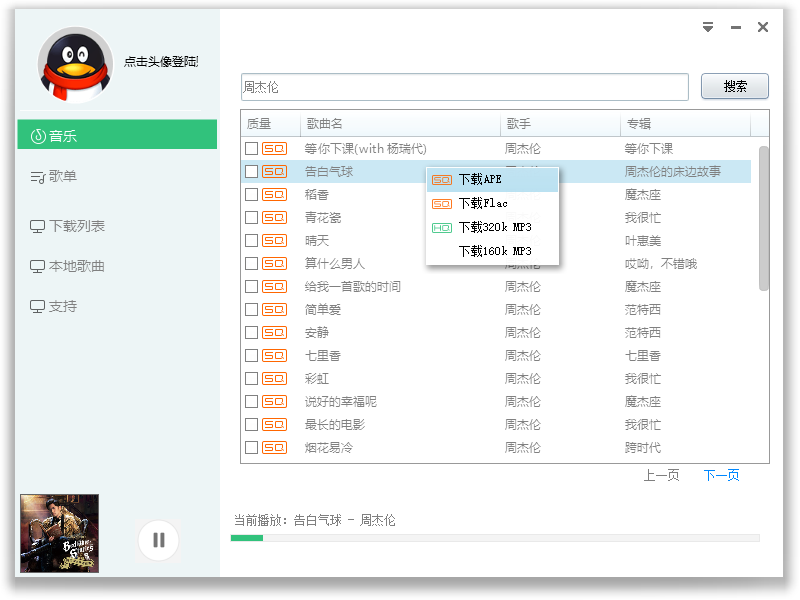Select the song 烟花易冷 in the list
Screen dimensions: 800x600
click(x=329, y=447)
